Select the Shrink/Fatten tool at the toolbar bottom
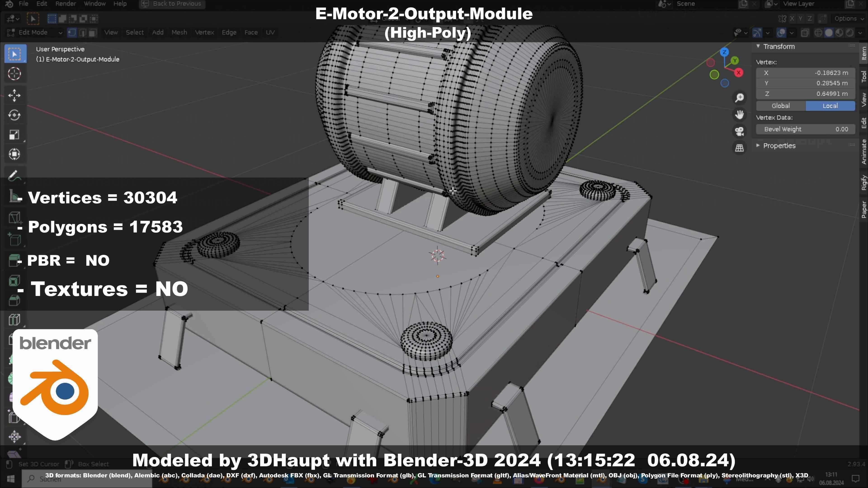 (14, 437)
